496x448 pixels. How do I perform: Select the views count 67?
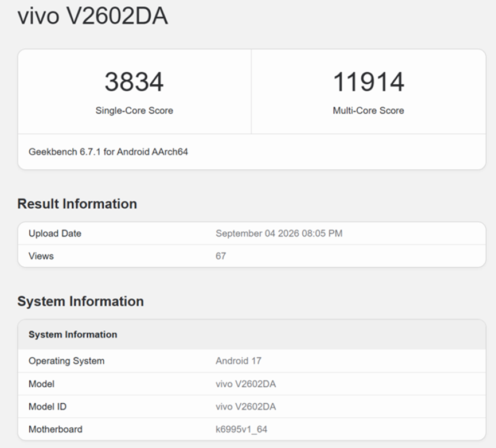[221, 256]
